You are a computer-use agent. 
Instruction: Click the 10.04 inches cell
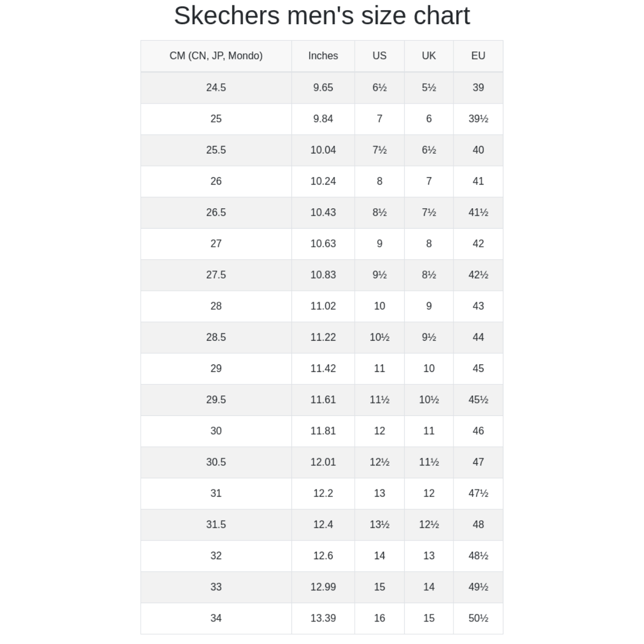click(x=323, y=150)
